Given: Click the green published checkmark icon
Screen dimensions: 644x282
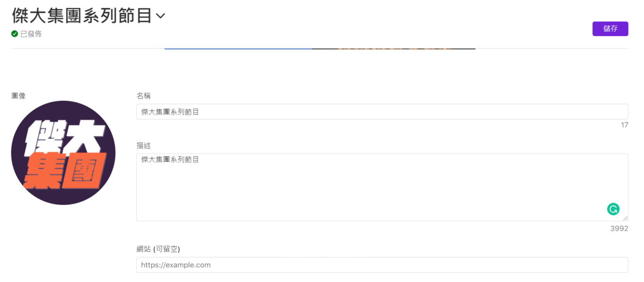Looking at the screenshot, I should pos(15,34).
